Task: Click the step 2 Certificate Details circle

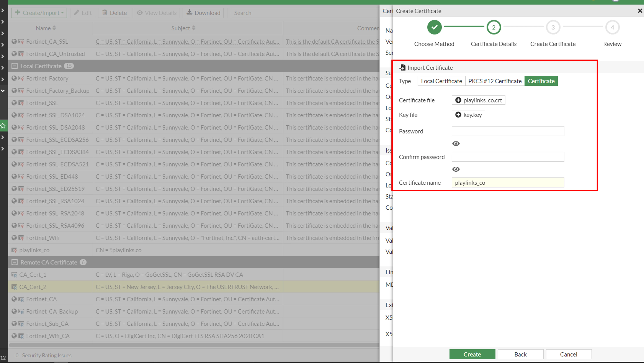Action: coord(494,27)
